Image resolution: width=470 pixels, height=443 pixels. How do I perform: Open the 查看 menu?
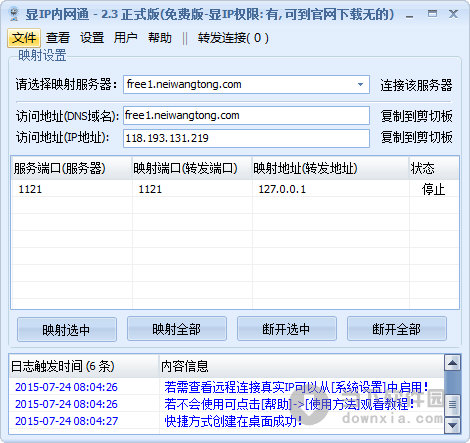pyautogui.click(x=58, y=38)
